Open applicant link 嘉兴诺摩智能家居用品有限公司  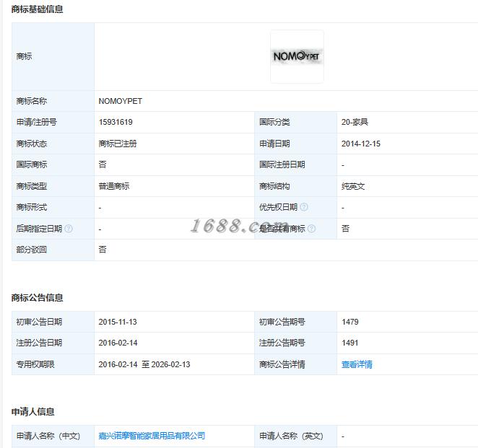click(152, 436)
